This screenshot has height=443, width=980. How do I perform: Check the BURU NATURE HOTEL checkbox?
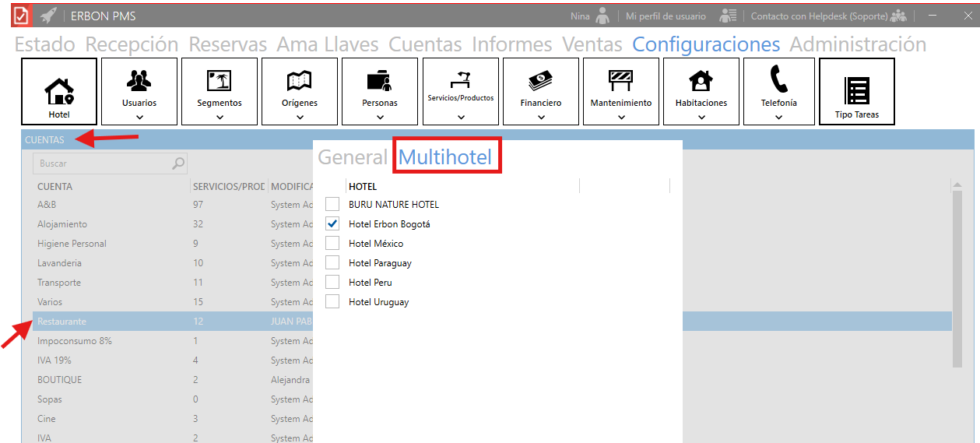point(332,205)
